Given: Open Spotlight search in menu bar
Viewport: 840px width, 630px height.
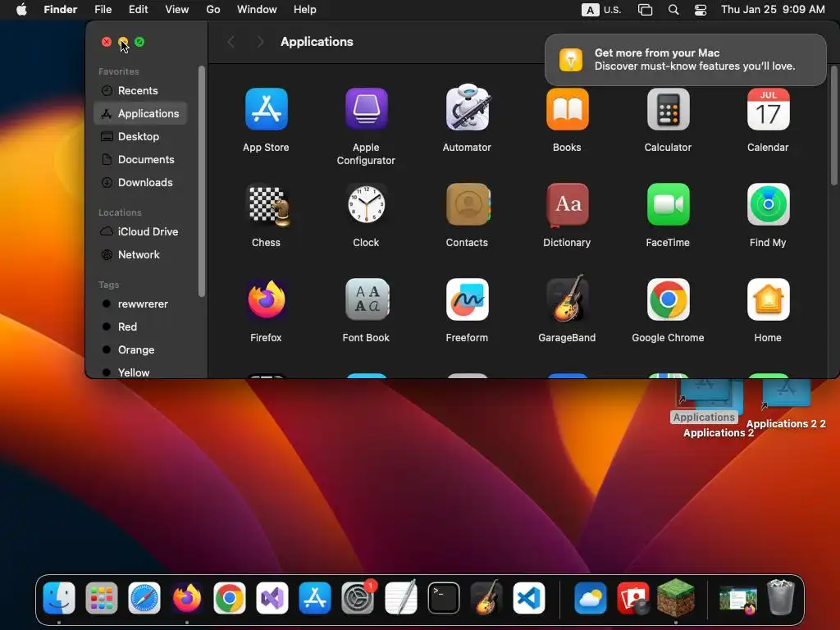Looking at the screenshot, I should coord(673,10).
